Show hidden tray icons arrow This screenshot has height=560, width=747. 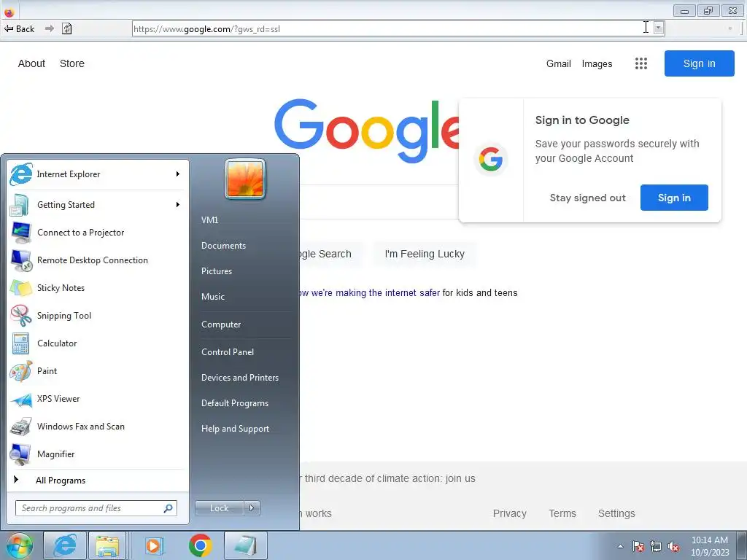(x=620, y=546)
